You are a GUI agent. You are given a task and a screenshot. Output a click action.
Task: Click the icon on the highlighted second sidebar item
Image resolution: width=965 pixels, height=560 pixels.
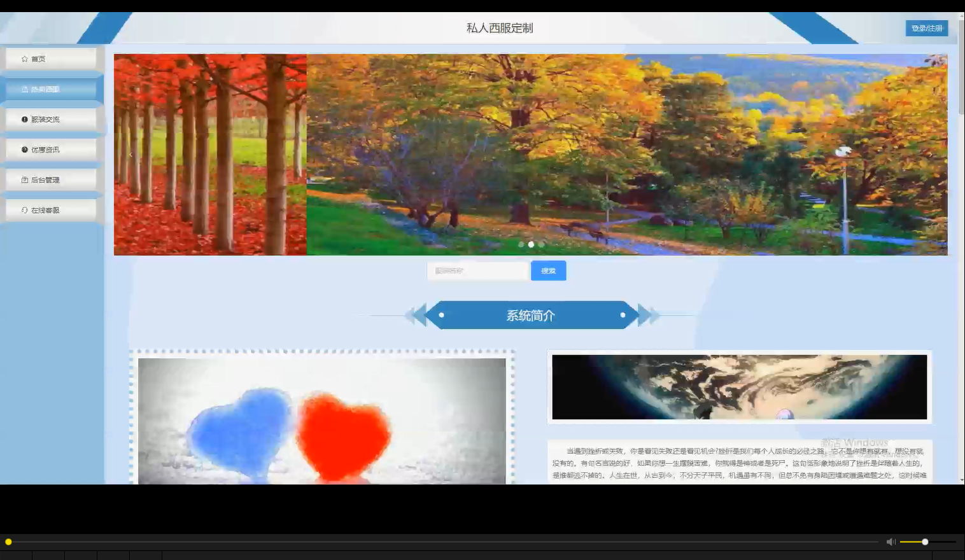click(x=24, y=90)
